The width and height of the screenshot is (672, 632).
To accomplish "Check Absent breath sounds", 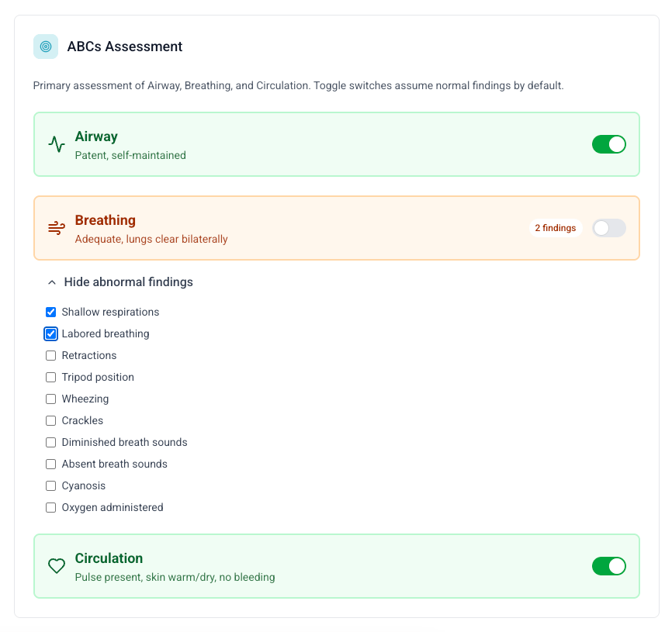I will (50, 464).
